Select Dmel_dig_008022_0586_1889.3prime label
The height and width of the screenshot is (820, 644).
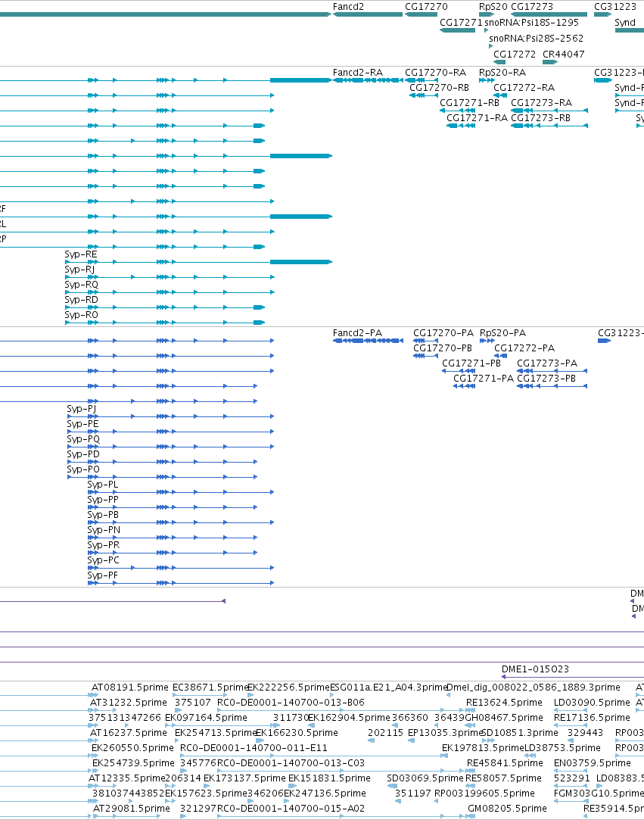click(534, 687)
